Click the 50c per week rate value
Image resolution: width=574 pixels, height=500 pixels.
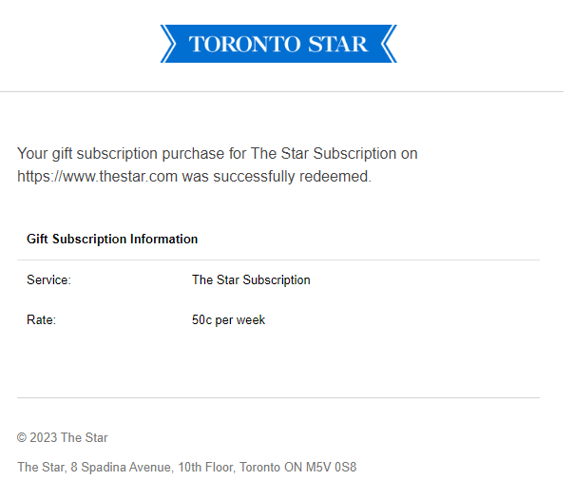tap(228, 320)
